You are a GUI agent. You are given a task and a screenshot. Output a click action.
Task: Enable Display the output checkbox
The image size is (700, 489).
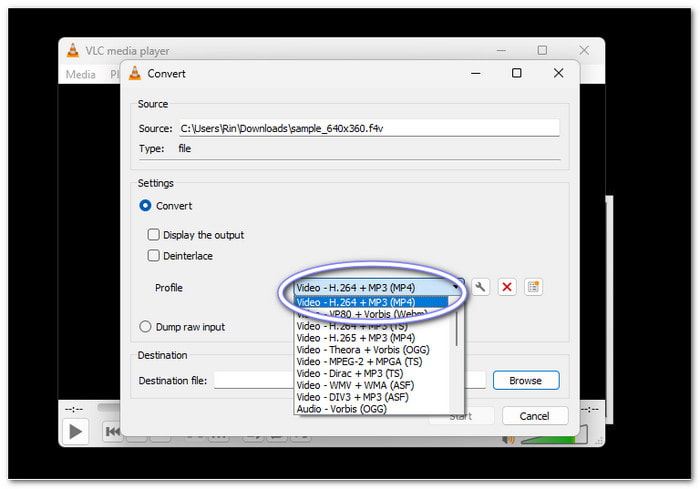154,234
